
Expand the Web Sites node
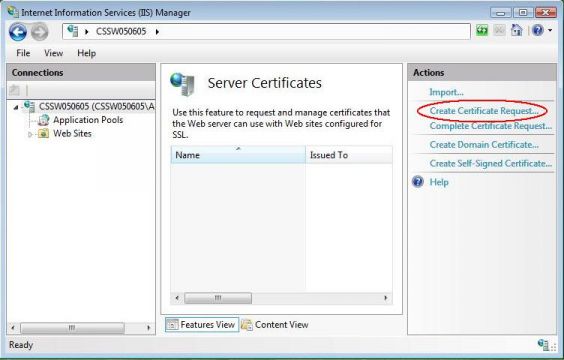pyautogui.click(x=30, y=134)
